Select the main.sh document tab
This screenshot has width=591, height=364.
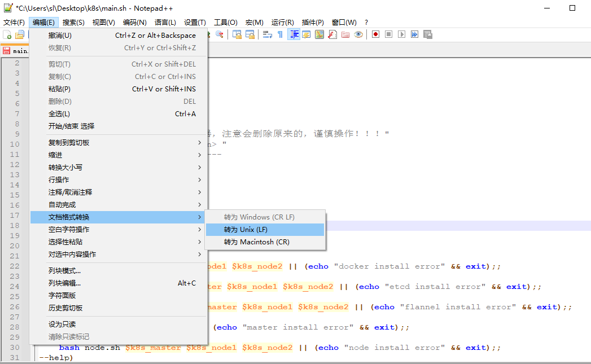pyautogui.click(x=16, y=51)
